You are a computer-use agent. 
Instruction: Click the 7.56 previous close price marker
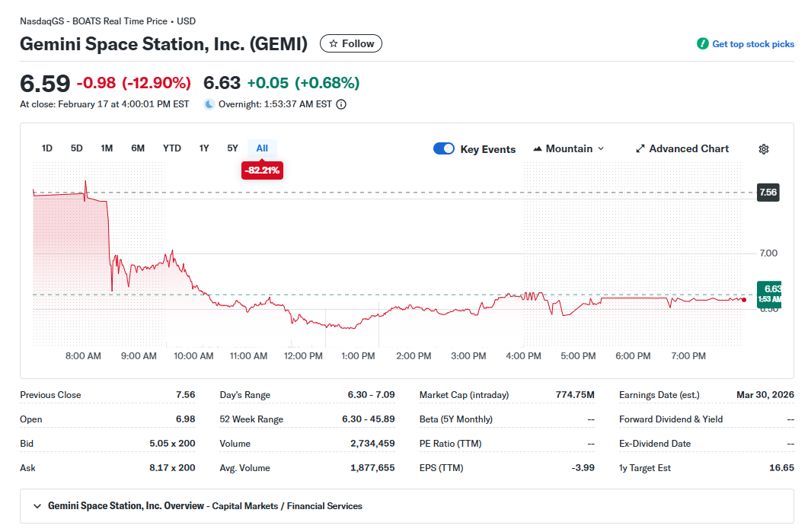(768, 193)
